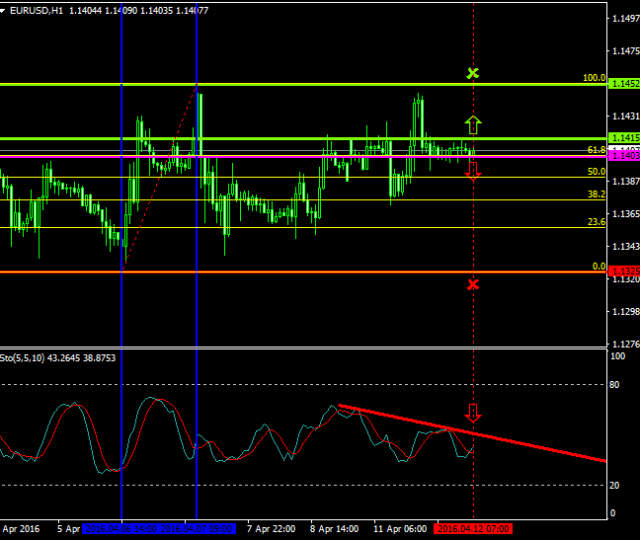Click the green X marker above the 100.0 line
This screenshot has height=540, width=640.
point(473,73)
